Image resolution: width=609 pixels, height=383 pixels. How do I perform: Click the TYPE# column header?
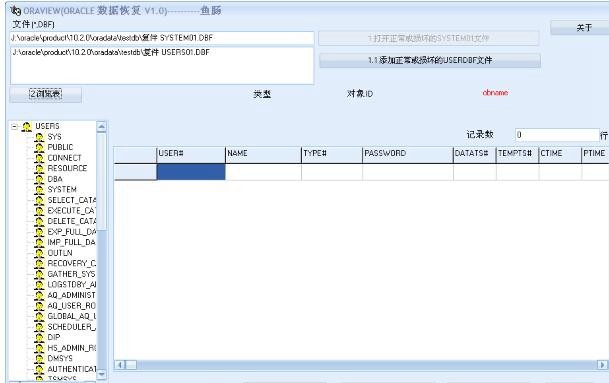(332, 154)
